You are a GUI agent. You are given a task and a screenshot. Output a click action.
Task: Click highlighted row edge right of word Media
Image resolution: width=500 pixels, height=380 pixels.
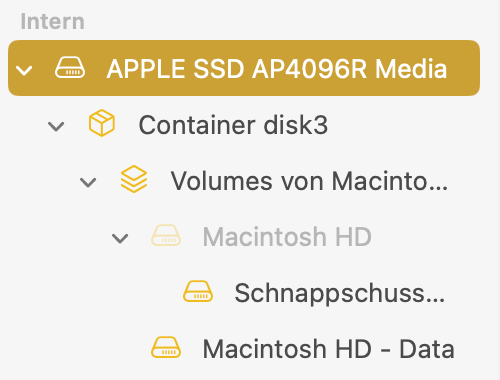tap(464, 68)
